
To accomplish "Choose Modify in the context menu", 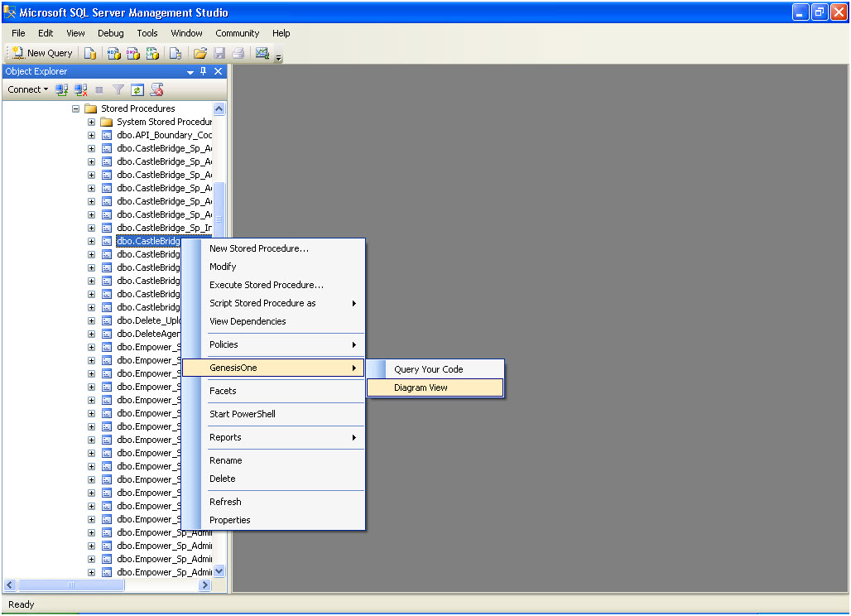I will pos(273,267).
